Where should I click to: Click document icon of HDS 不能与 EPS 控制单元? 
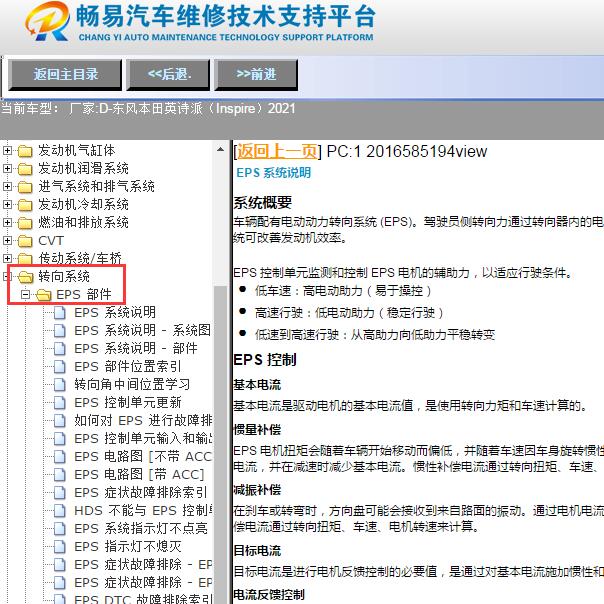point(60,511)
